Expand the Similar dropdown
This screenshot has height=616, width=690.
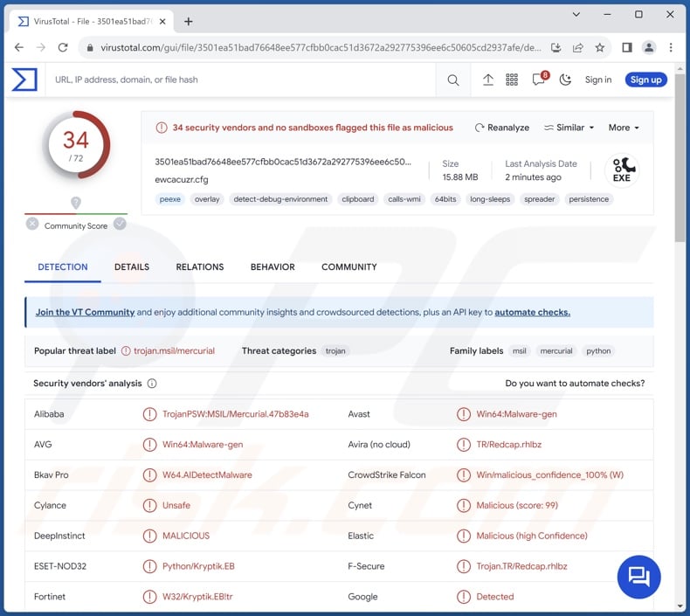(569, 128)
